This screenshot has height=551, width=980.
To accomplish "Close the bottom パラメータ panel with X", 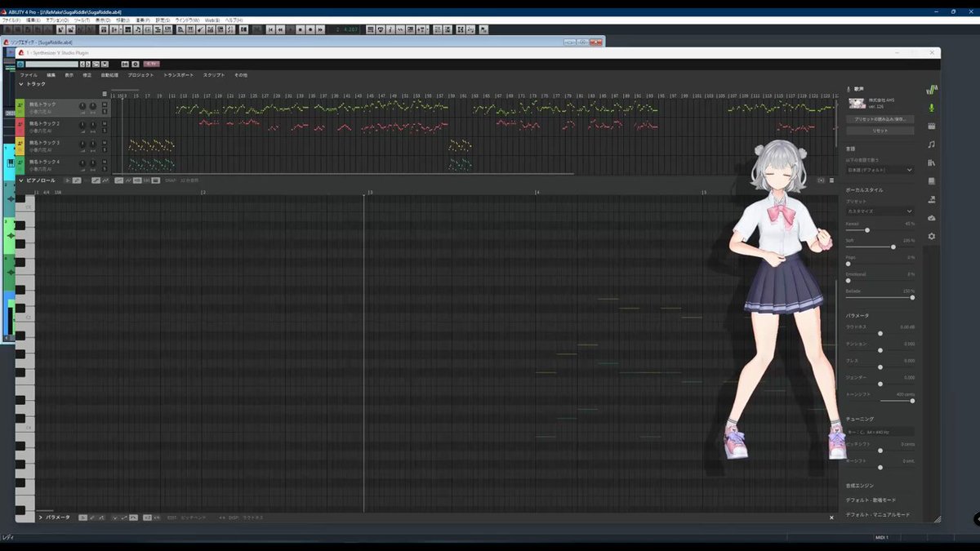I will tap(832, 518).
